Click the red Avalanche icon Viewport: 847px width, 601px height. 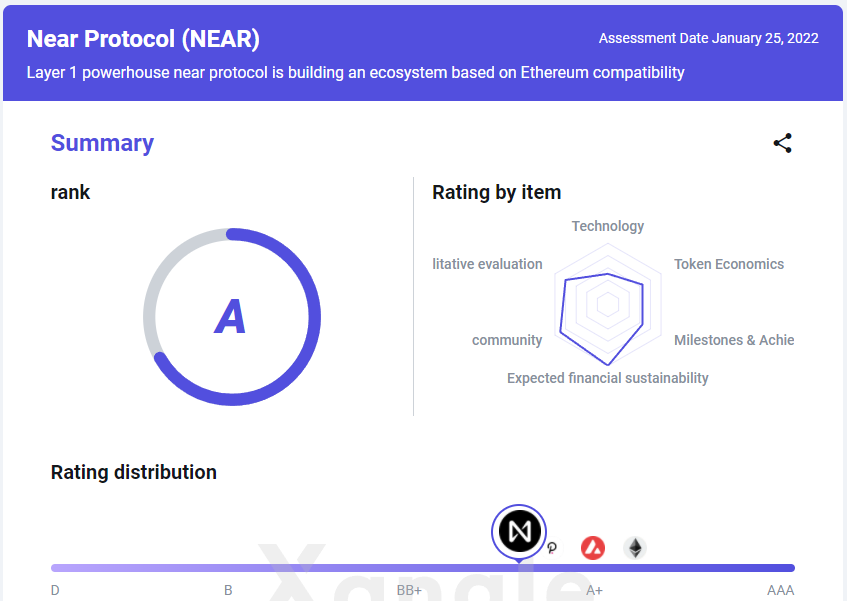point(593,548)
